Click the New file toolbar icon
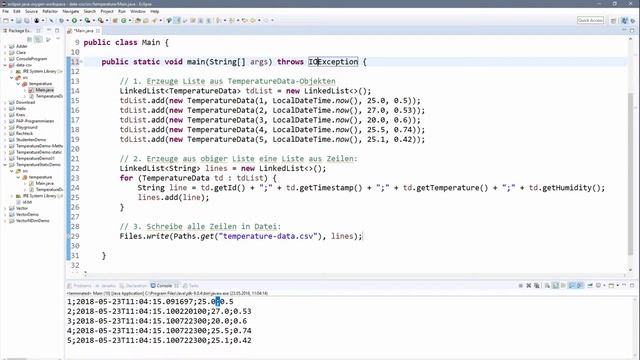Image resolution: width=640 pixels, height=360 pixels. tap(6, 20)
